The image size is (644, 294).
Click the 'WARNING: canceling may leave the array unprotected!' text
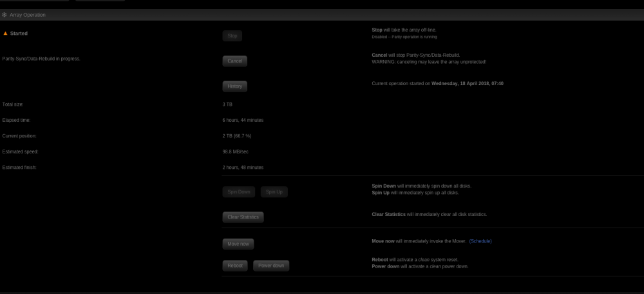(429, 62)
